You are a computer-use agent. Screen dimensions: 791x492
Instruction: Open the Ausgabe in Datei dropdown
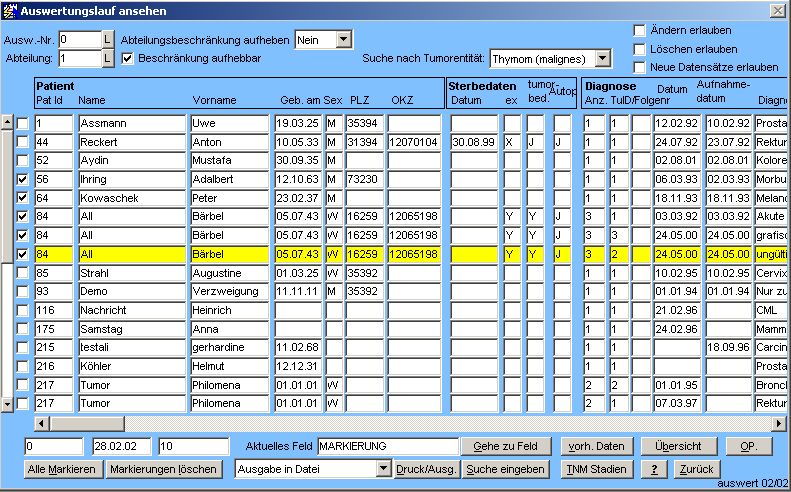pos(383,469)
